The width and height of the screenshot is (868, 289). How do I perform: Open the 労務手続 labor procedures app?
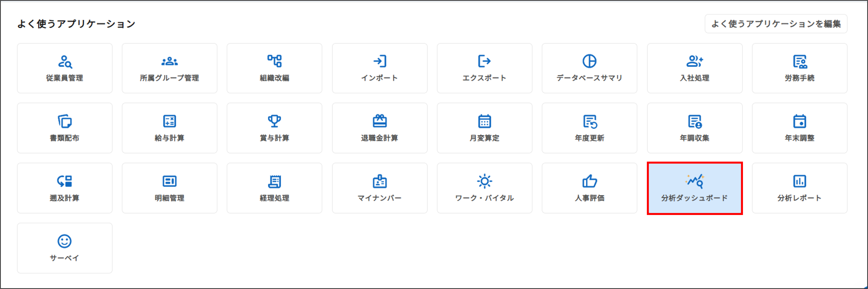point(799,68)
